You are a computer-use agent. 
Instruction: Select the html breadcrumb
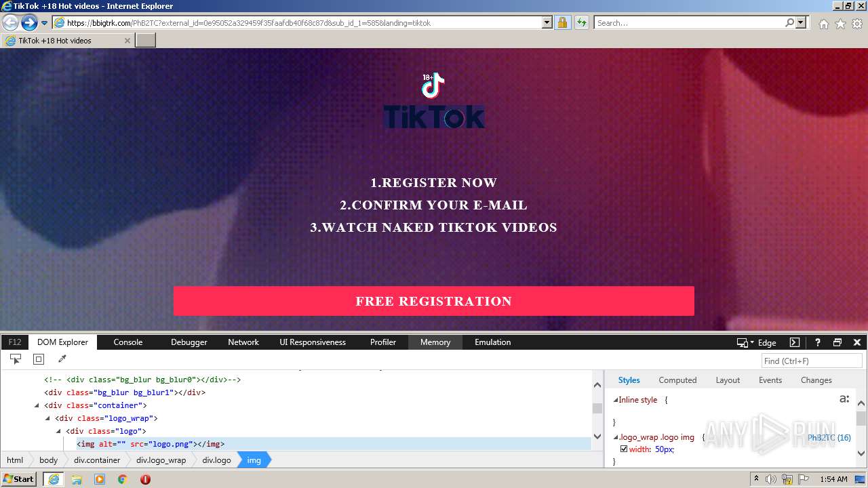(x=15, y=460)
